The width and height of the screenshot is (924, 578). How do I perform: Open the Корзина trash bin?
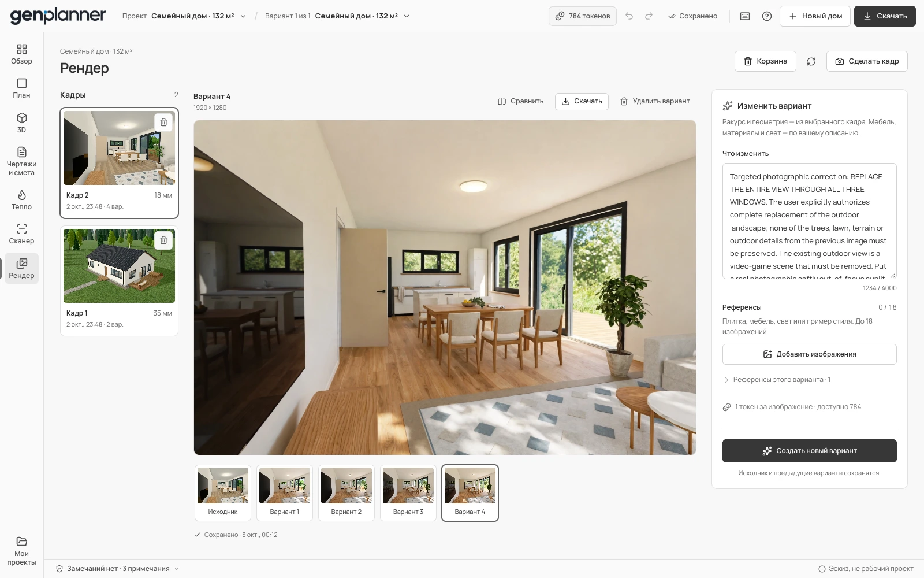[765, 61]
